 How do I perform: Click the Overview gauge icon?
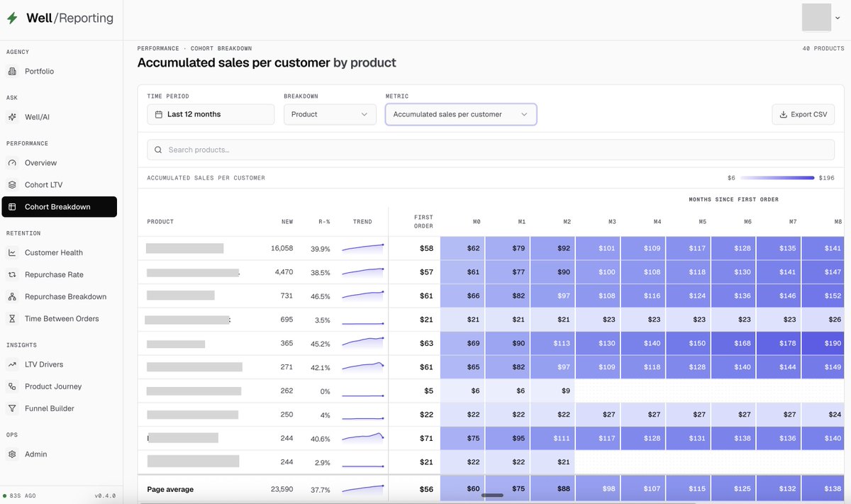11,163
